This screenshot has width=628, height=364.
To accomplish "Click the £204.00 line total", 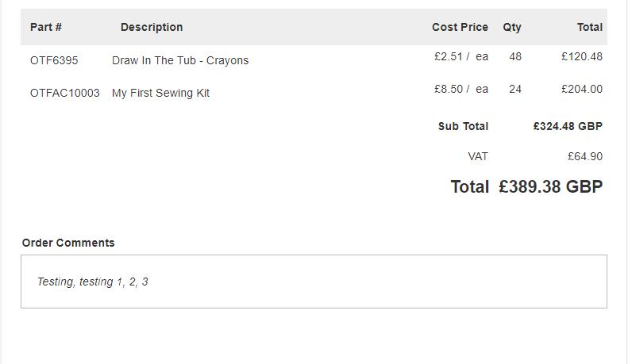I will [581, 89].
